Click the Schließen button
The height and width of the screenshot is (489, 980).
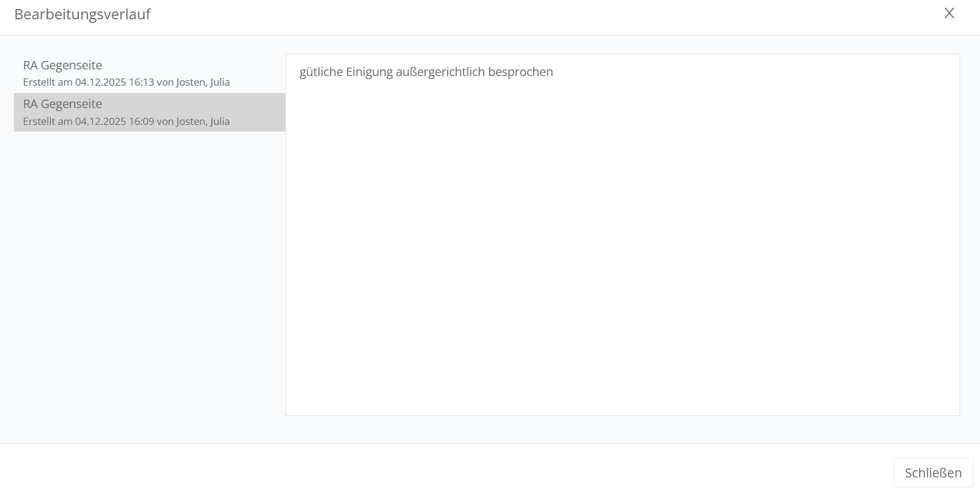[933, 473]
